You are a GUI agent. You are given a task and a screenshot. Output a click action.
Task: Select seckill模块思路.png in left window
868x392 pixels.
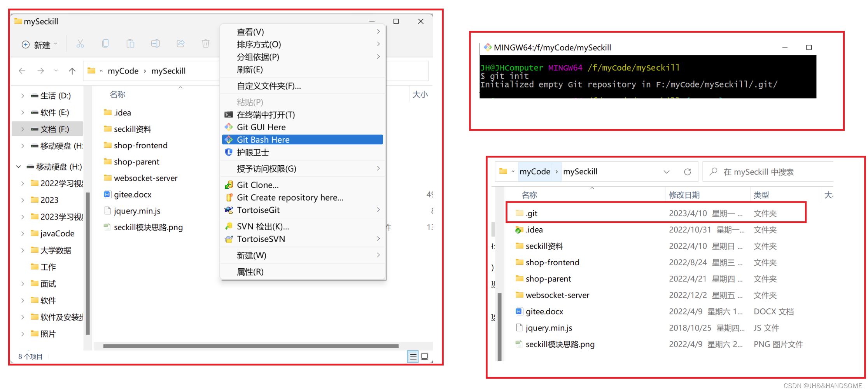coord(143,227)
